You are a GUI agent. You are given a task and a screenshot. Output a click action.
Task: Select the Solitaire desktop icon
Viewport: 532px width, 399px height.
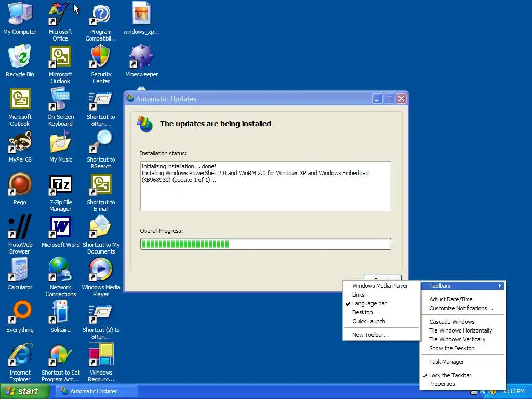pyautogui.click(x=60, y=312)
